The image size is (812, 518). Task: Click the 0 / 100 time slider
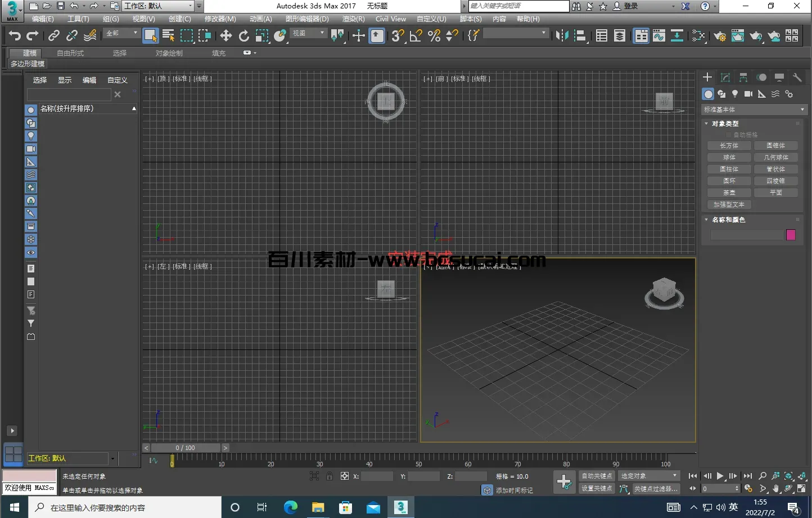pyautogui.click(x=185, y=448)
